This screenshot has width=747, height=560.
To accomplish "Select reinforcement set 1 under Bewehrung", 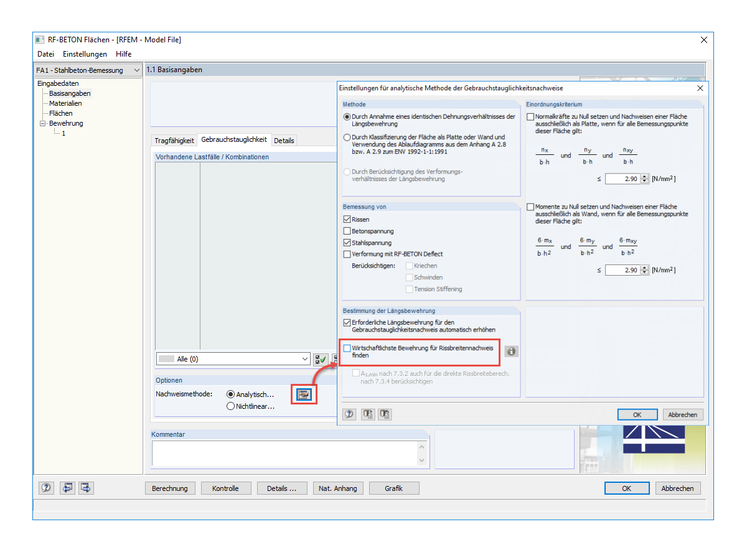I will pyautogui.click(x=63, y=133).
